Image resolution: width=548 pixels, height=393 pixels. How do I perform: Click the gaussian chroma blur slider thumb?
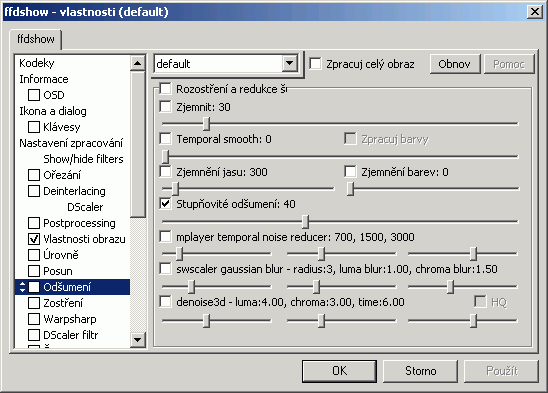pyautogui.click(x=450, y=287)
